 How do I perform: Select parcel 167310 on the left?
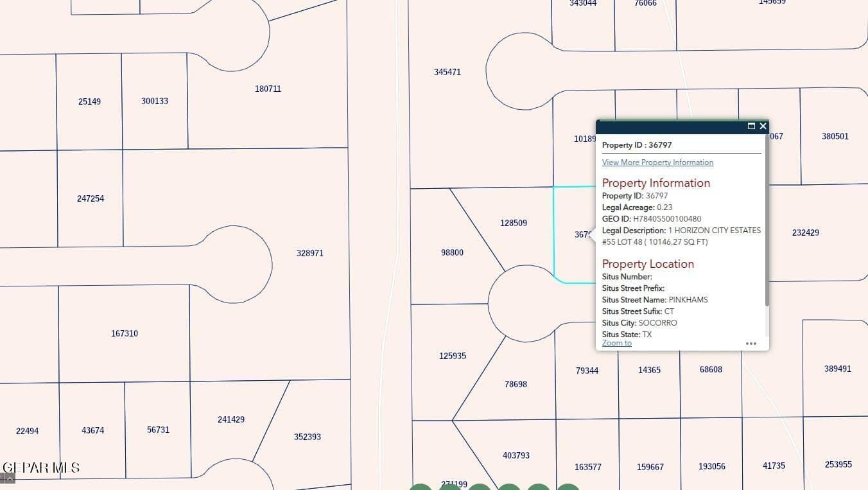[123, 333]
